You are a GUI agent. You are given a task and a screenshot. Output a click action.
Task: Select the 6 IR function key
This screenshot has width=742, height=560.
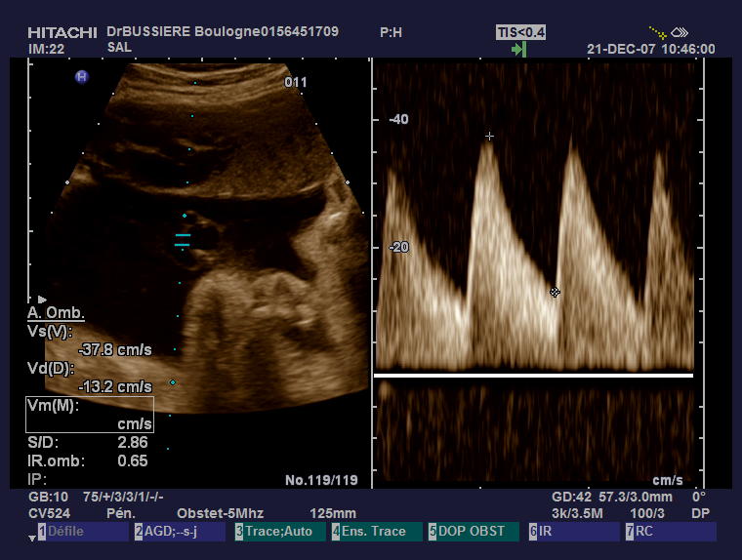click(x=573, y=532)
